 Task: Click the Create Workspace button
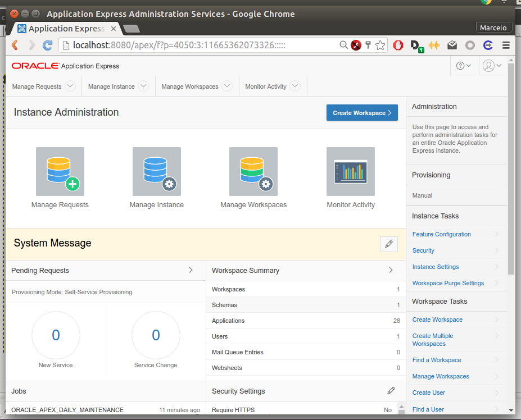click(x=362, y=113)
